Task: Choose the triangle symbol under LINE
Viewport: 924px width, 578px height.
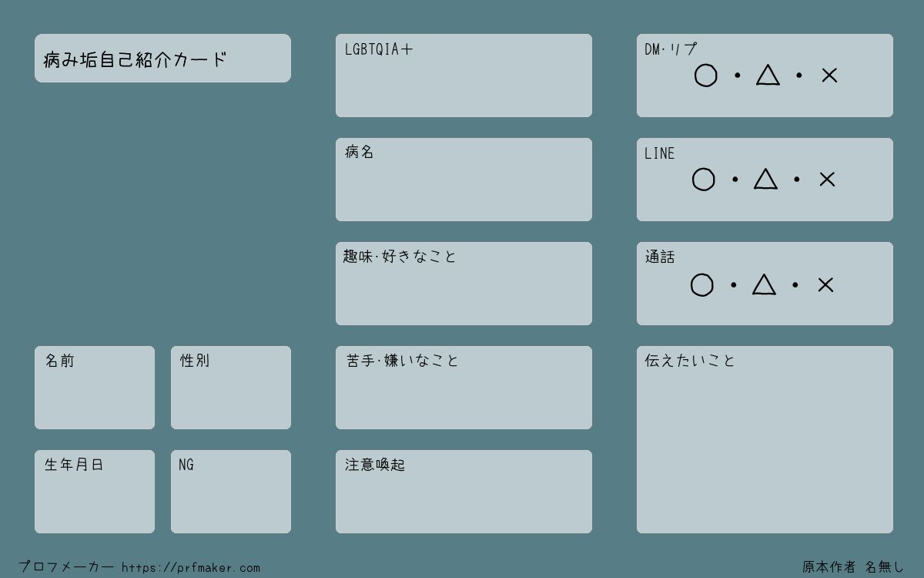Action: tap(765, 179)
